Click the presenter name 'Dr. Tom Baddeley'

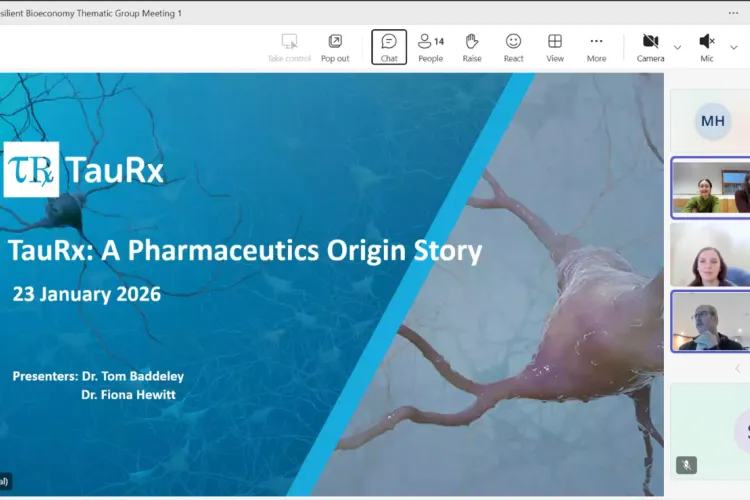[x=132, y=376]
